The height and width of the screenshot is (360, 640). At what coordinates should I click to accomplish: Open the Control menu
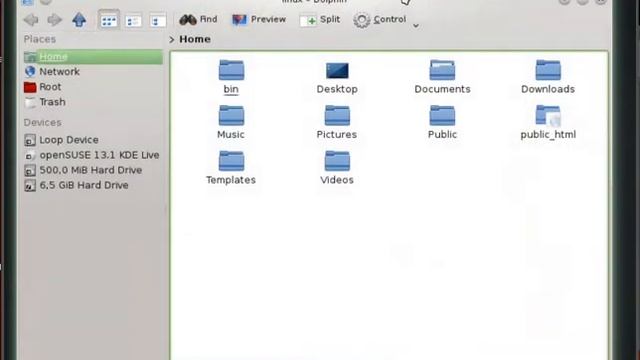tap(380, 20)
